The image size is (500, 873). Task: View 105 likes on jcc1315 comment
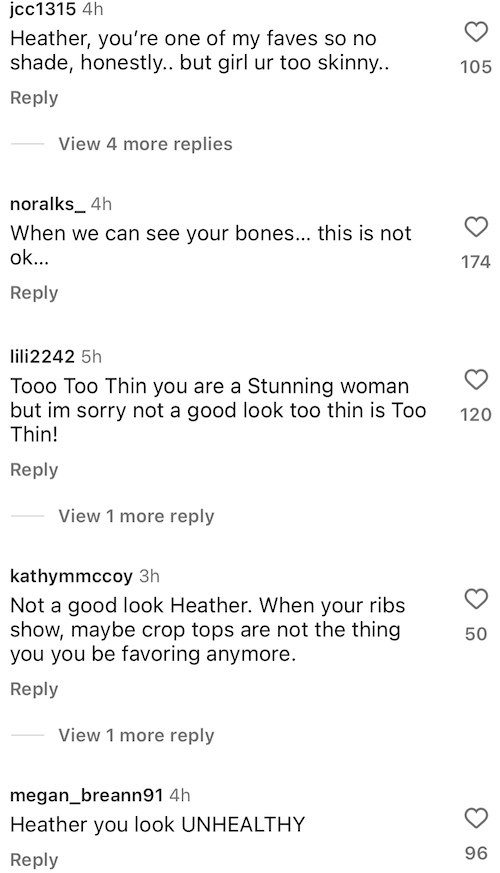476,67
